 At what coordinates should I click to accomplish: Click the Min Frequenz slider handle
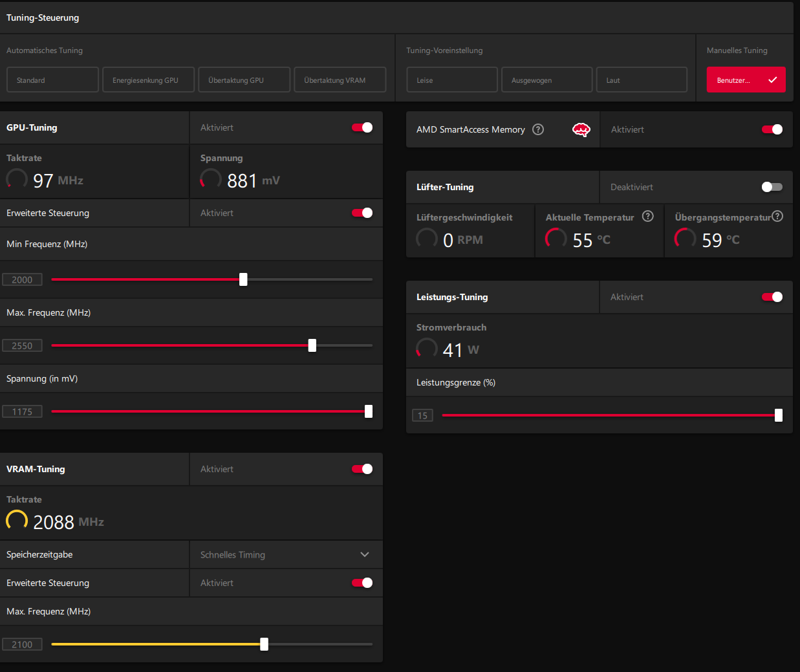243,279
